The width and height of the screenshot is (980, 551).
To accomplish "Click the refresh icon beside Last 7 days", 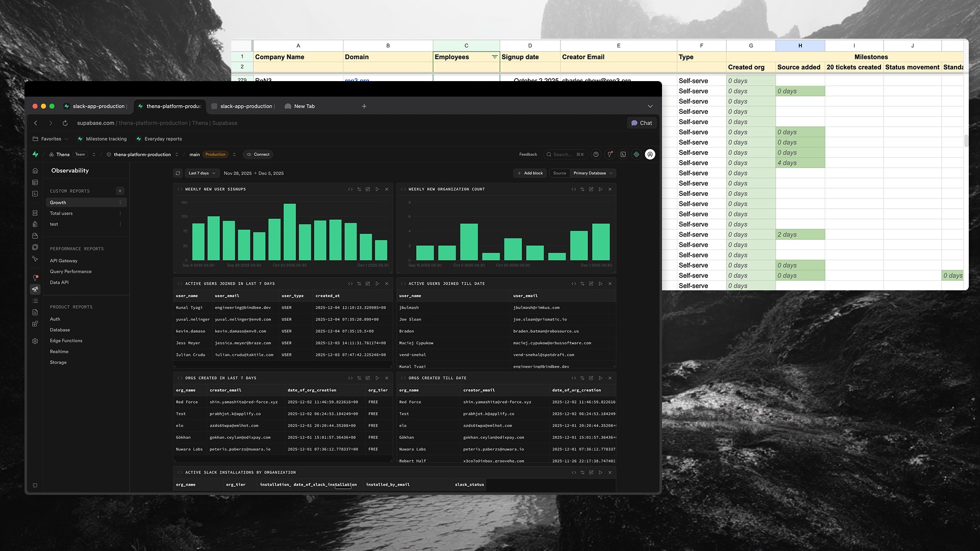I will 178,173.
